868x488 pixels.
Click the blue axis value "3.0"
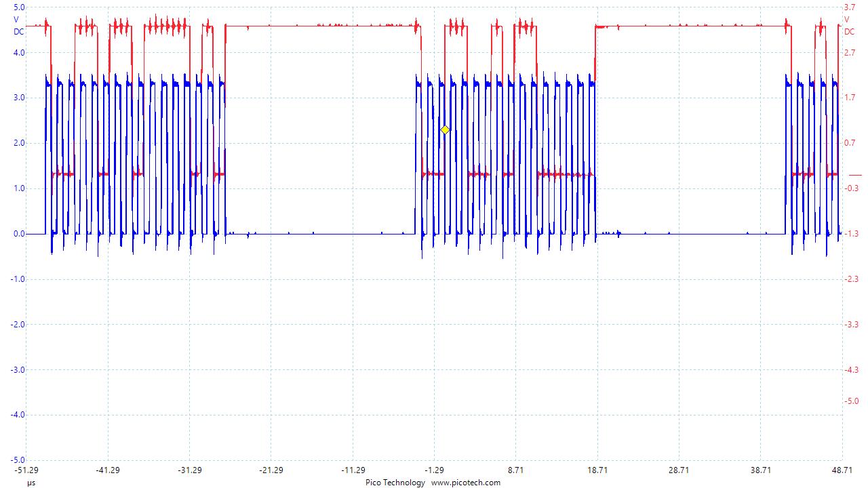[x=19, y=98]
